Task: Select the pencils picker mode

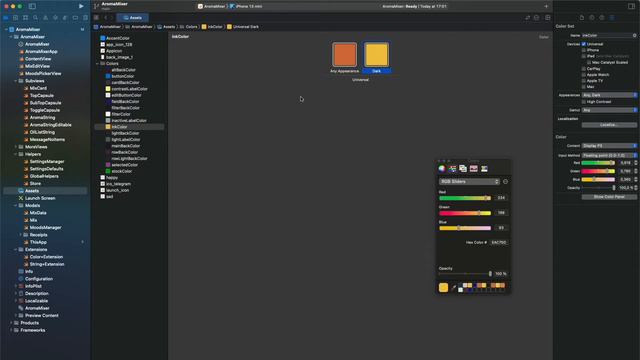Action: point(484,169)
